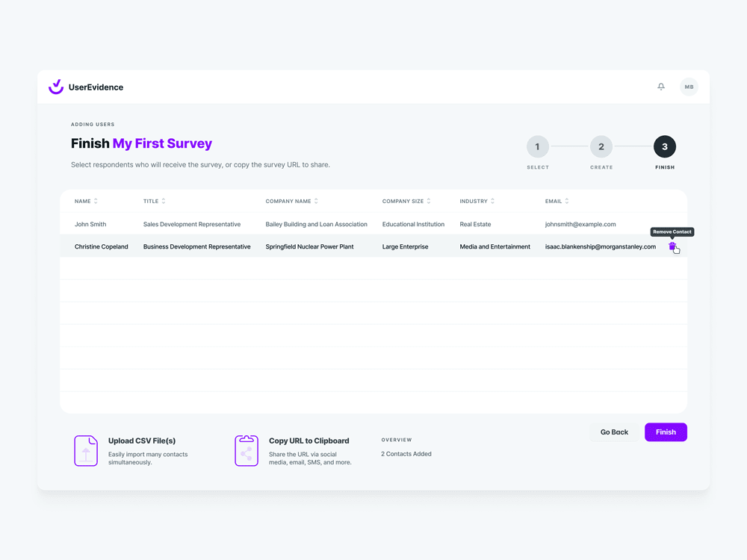Open the MB user avatar menu
Screen dimensions: 747x560
click(689, 87)
